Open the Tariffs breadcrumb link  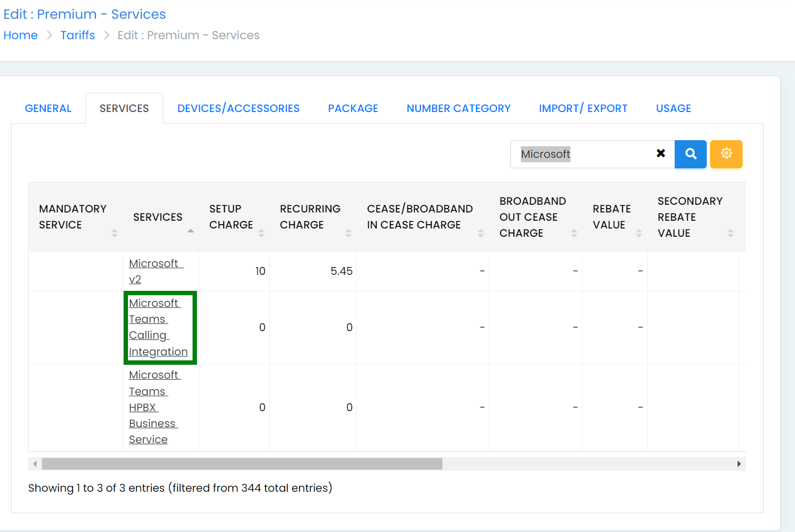(78, 35)
